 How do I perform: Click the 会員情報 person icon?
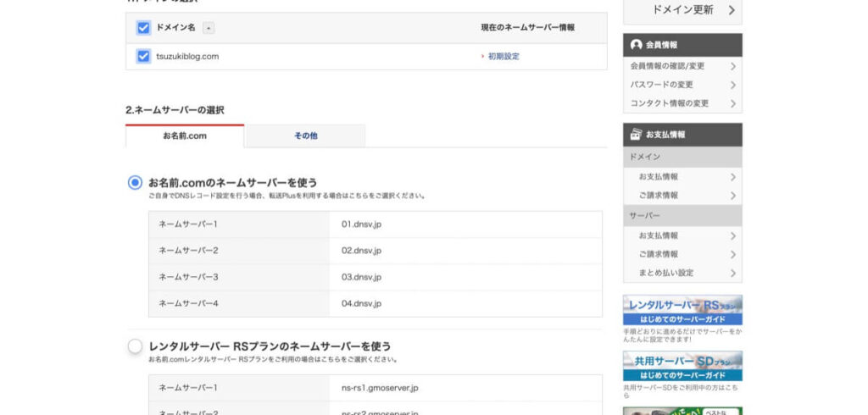click(636, 45)
